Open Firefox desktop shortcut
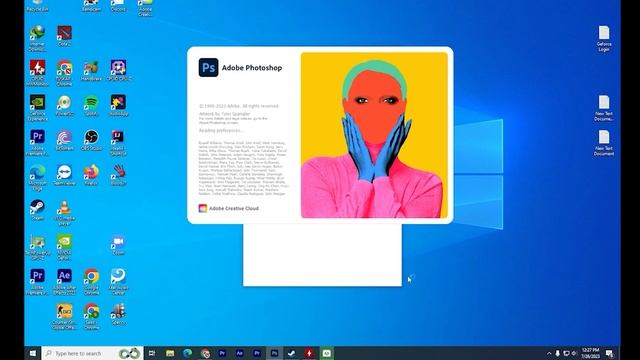 (x=91, y=175)
